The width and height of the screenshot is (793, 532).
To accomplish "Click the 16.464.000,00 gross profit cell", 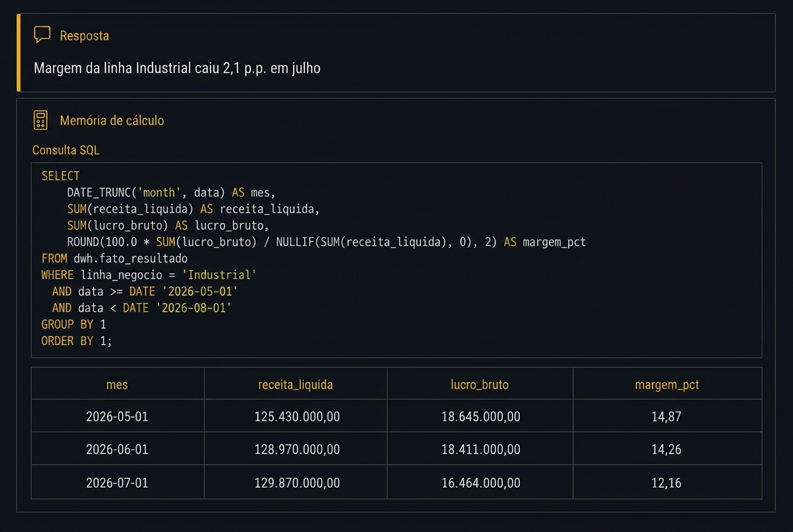I will point(480,482).
